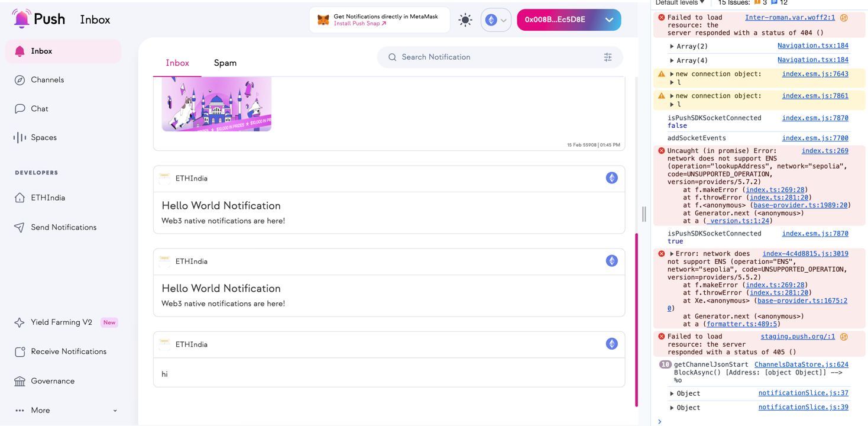Click error icon on Inter-roman 404 entry
868x426 pixels.
point(661,18)
